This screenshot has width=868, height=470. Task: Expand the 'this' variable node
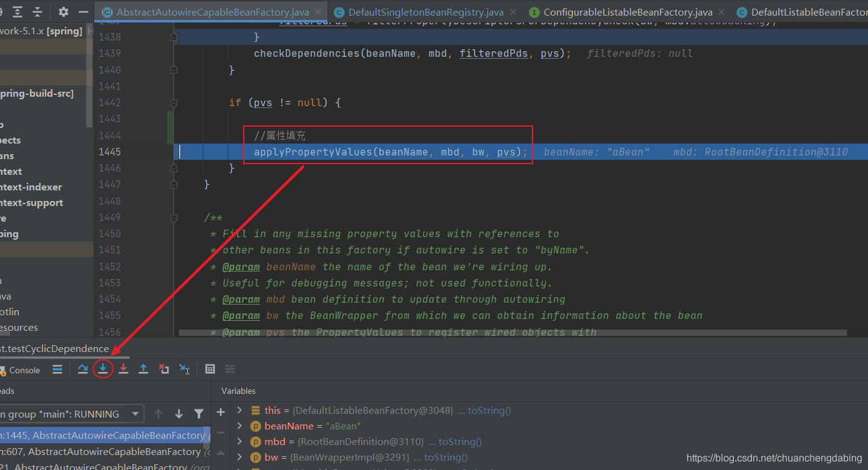[x=239, y=410]
